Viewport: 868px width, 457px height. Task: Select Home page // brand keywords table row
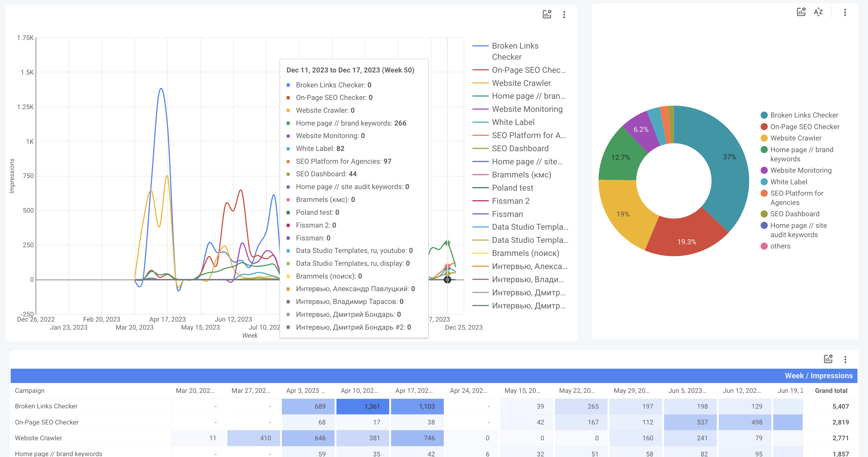click(x=58, y=454)
